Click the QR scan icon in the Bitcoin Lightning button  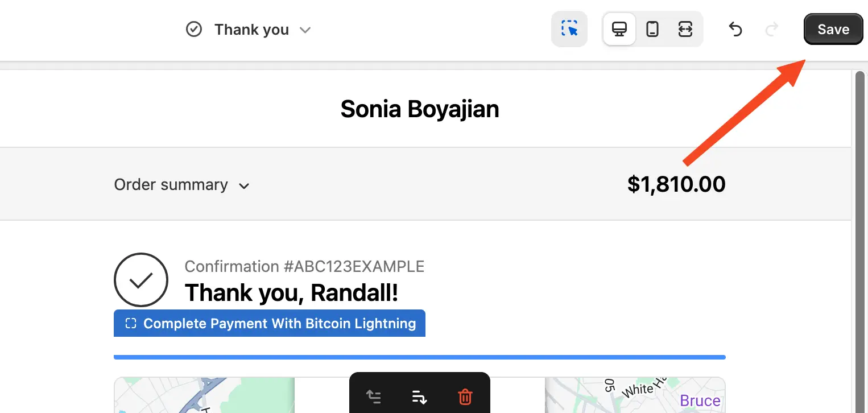point(131,323)
